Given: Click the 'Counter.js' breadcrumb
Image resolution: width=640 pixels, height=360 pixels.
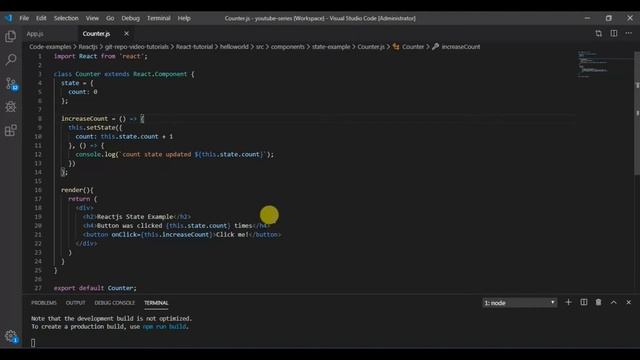Looking at the screenshot, I should [371, 47].
